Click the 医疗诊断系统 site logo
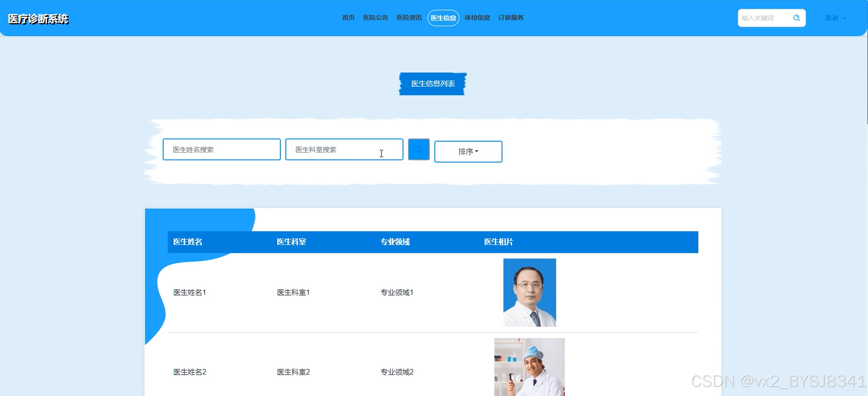868x396 pixels. coord(38,19)
